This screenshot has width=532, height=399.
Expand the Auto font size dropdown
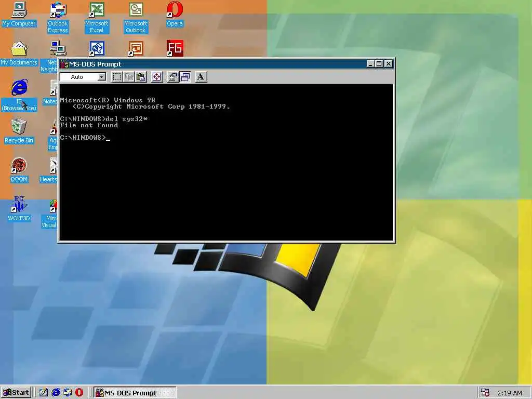tap(101, 77)
